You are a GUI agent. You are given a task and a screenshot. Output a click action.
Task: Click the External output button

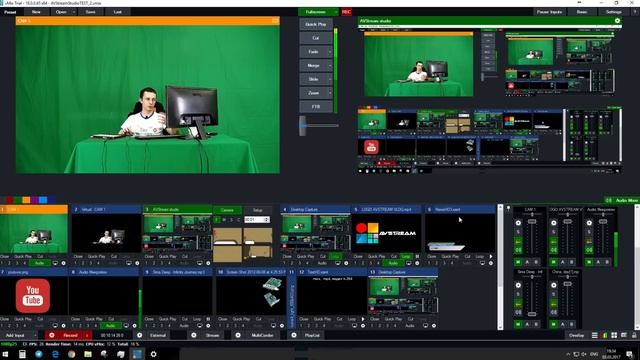158,335
